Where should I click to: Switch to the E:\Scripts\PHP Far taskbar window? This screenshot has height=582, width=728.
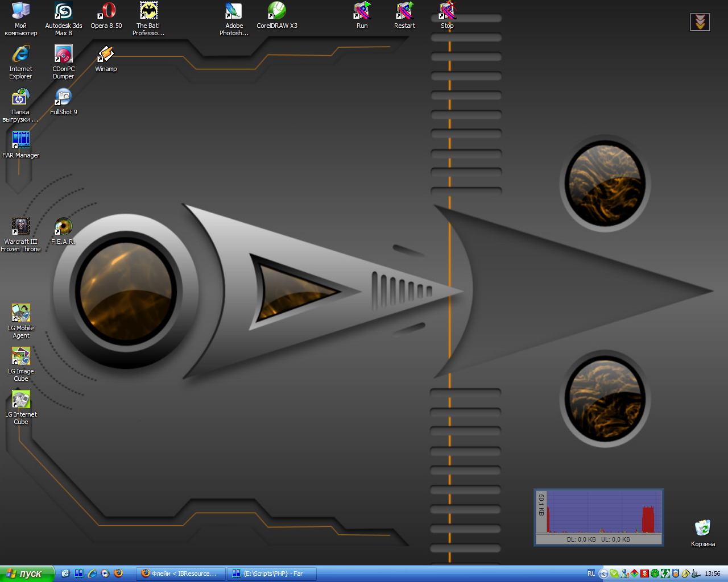tap(272, 573)
